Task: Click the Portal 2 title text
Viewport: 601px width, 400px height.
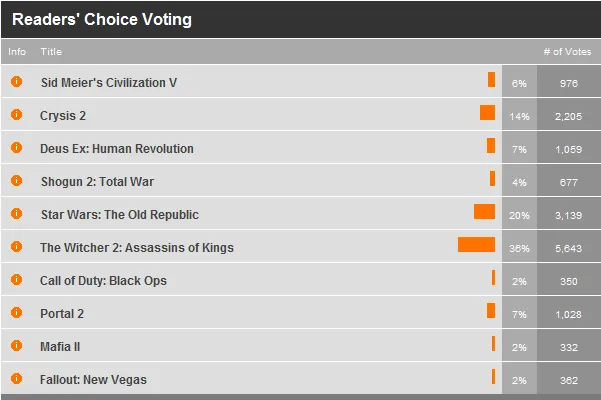Action: 62,313
